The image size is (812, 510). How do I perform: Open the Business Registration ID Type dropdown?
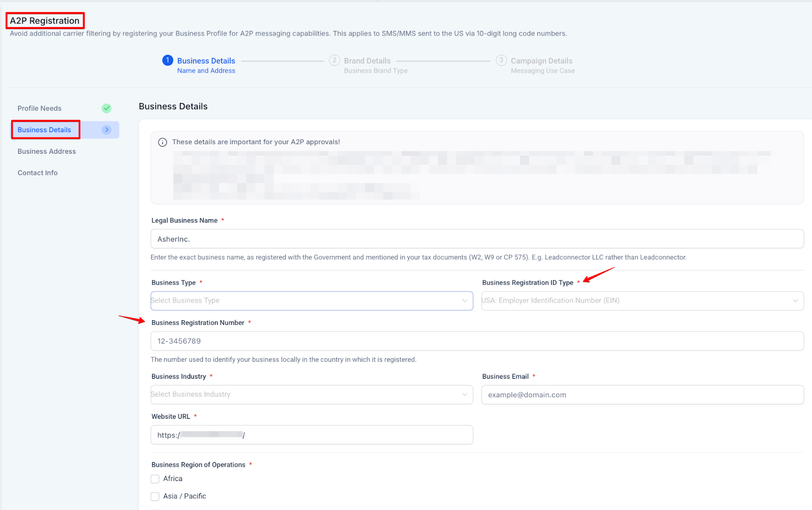642,301
